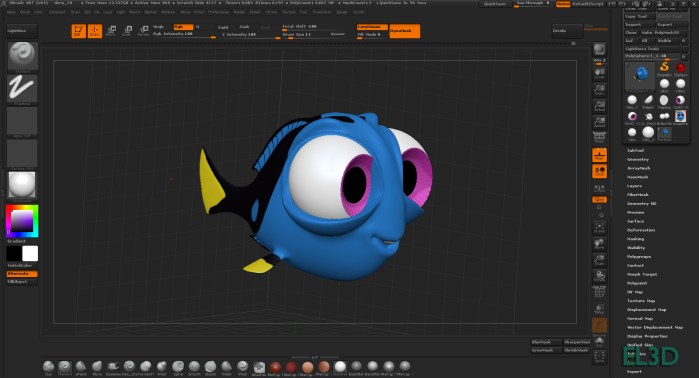Click the Move view icon on right shelf

tap(600, 244)
